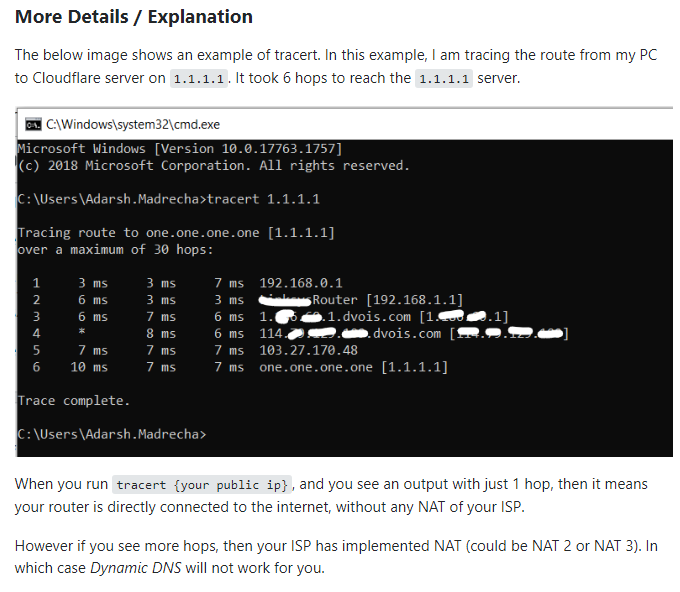
Task: Click the line 'Microsoft Windows [Version 10.0.17763.1757]'
Action: click(x=180, y=149)
